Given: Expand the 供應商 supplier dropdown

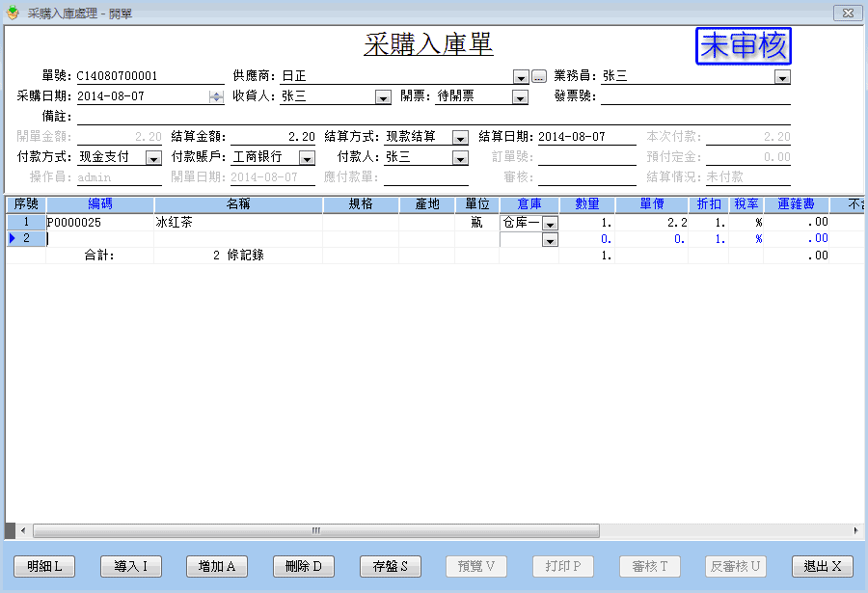Looking at the screenshot, I should tap(521, 77).
